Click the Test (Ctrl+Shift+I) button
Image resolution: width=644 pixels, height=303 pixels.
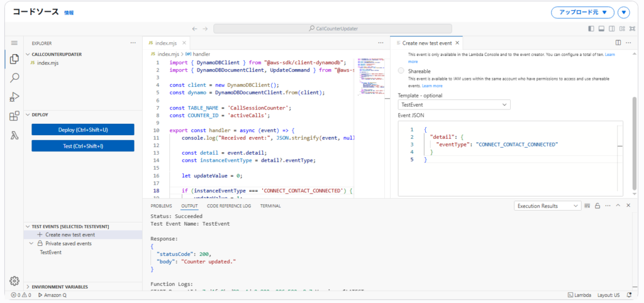click(x=82, y=146)
